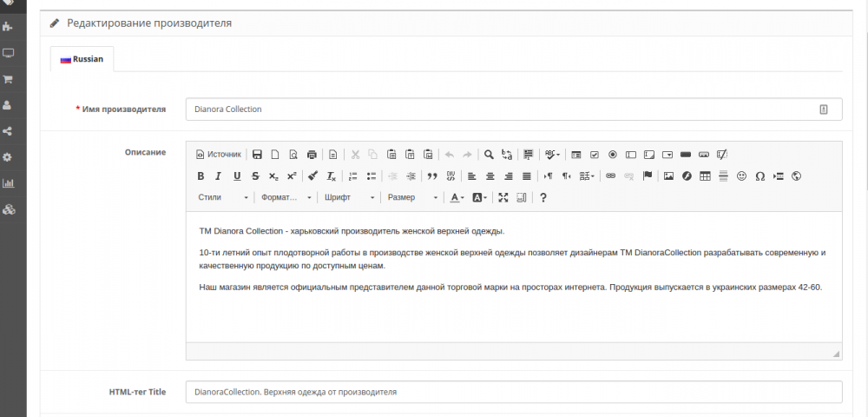Screen dimensions: 868x417
Task: Set text direction left-to-right
Action: point(548,176)
